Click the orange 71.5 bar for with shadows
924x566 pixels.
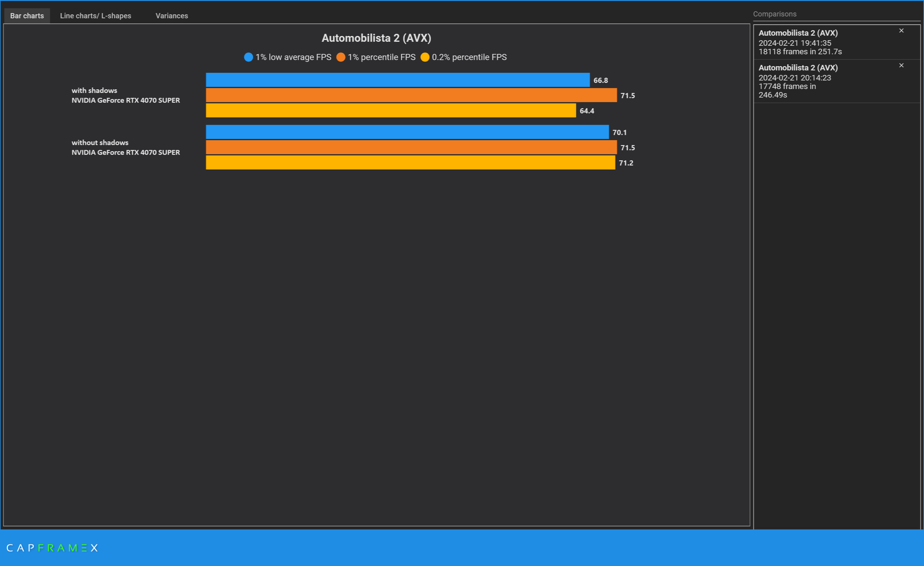[x=411, y=95]
